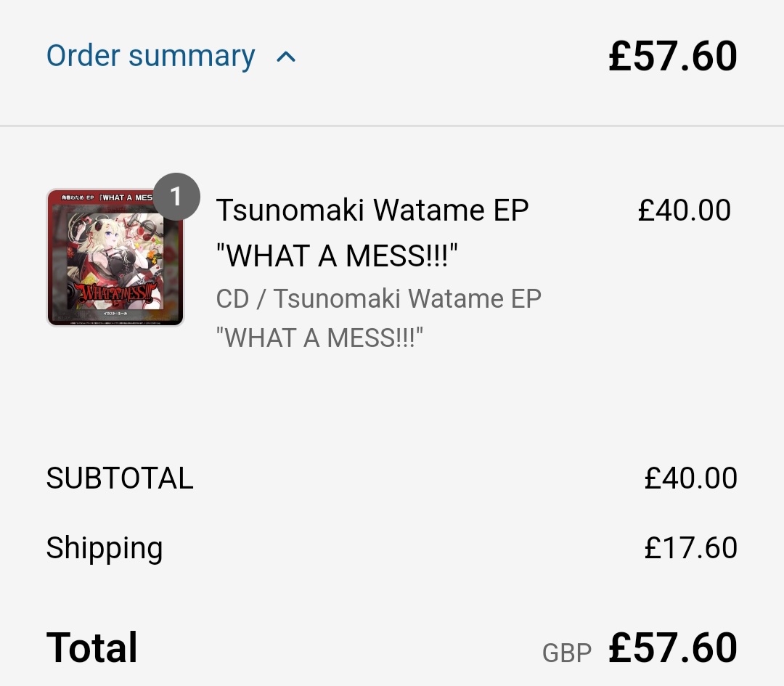
Task: Click the subtotal amount £40.00
Action: pyautogui.click(x=690, y=478)
